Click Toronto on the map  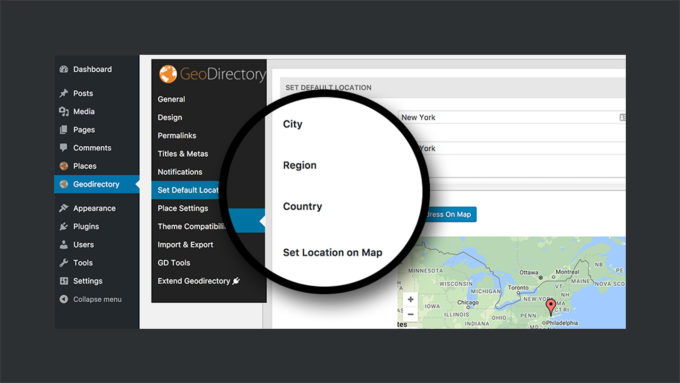518,287
